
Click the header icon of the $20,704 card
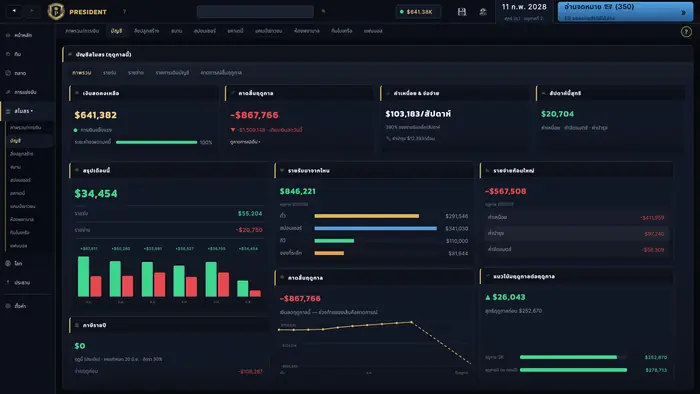[544, 93]
